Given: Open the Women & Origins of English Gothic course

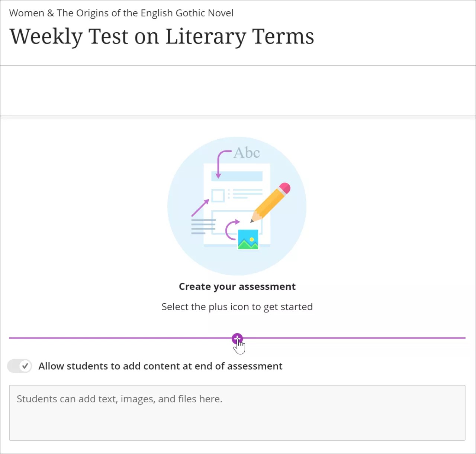Looking at the screenshot, I should click(121, 13).
